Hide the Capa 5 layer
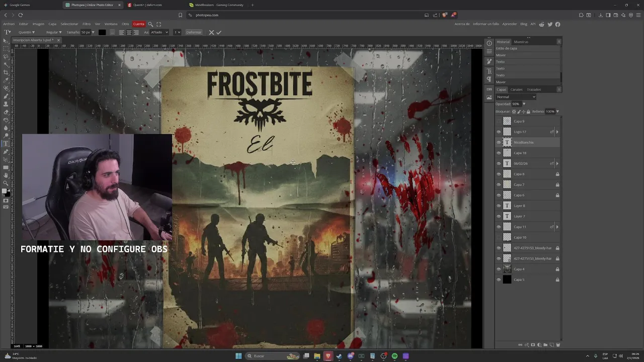 coord(499,280)
